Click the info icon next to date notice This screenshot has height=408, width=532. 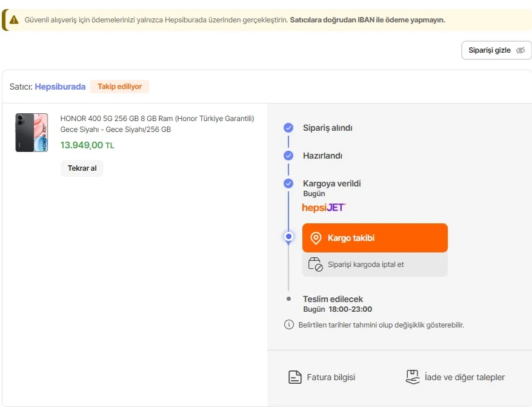pyautogui.click(x=289, y=324)
